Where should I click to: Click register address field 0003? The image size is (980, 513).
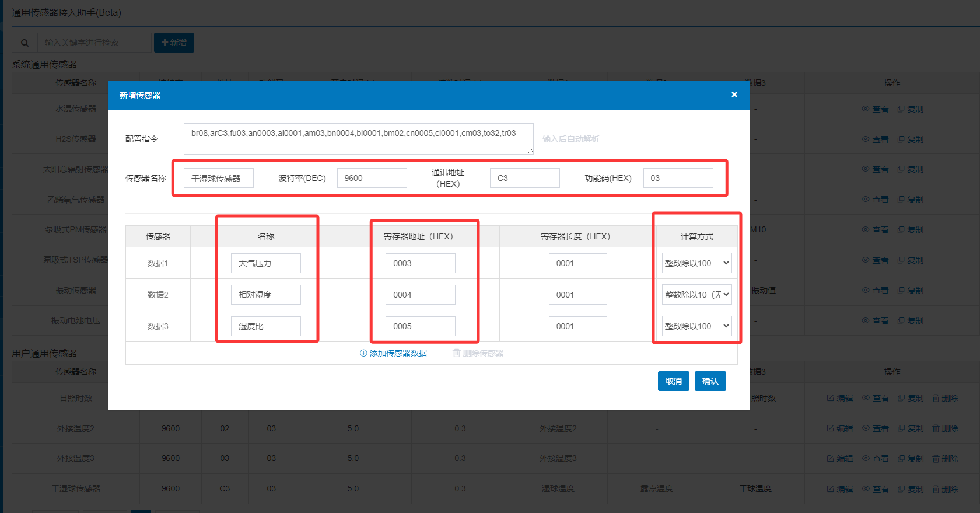pos(421,263)
